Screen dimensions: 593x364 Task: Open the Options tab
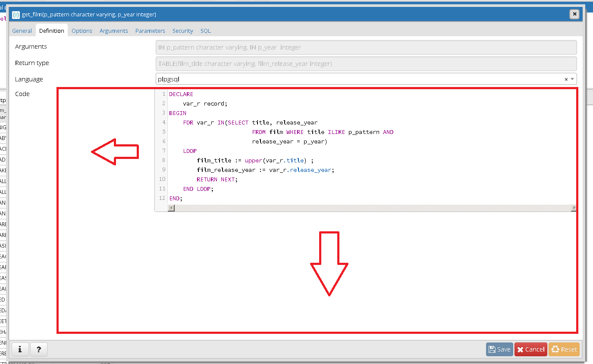(x=82, y=31)
